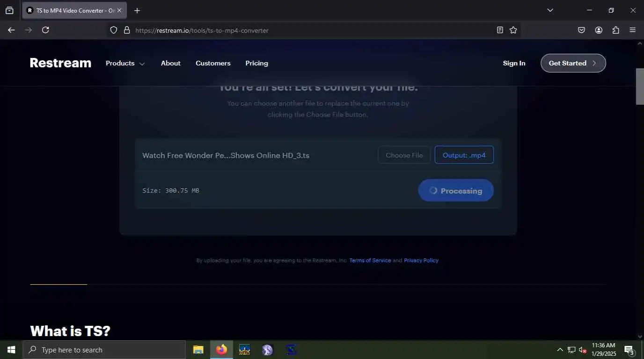Open the Windows Start menu
The height and width of the screenshot is (359, 644).
[11, 350]
